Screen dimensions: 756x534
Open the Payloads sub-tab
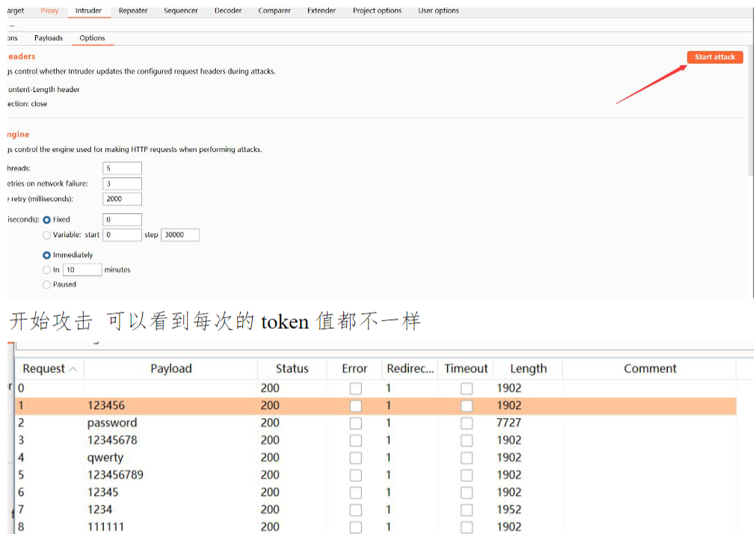[49, 38]
